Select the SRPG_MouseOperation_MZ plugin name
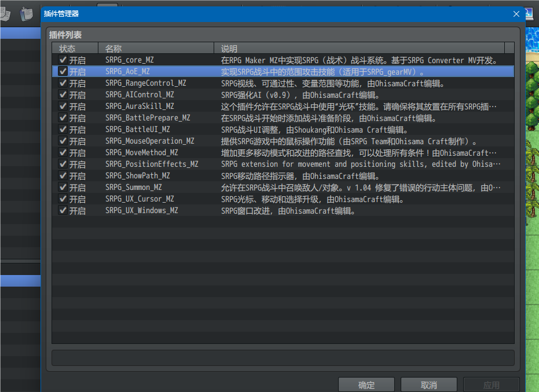539x392 pixels. 150,141
